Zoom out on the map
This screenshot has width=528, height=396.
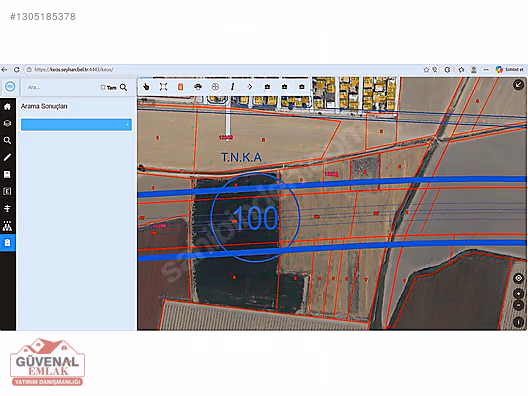pyautogui.click(x=519, y=305)
